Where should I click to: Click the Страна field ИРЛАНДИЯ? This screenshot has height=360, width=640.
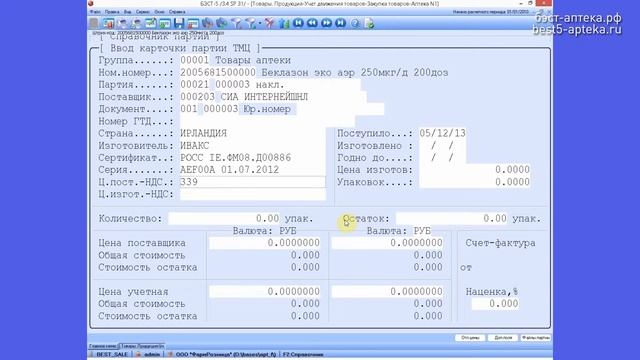253,133
